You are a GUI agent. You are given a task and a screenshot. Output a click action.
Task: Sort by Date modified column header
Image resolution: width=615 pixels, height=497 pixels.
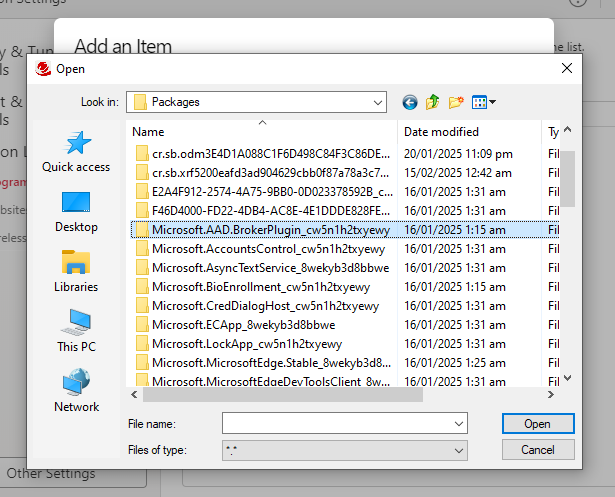click(x=469, y=132)
